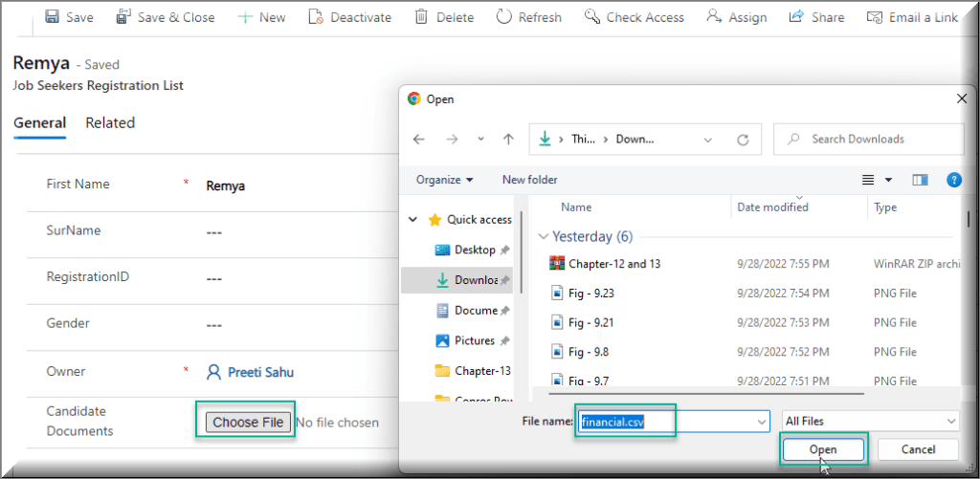Click the SurName field
Image resolution: width=980 pixels, height=479 pixels.
coord(214,231)
